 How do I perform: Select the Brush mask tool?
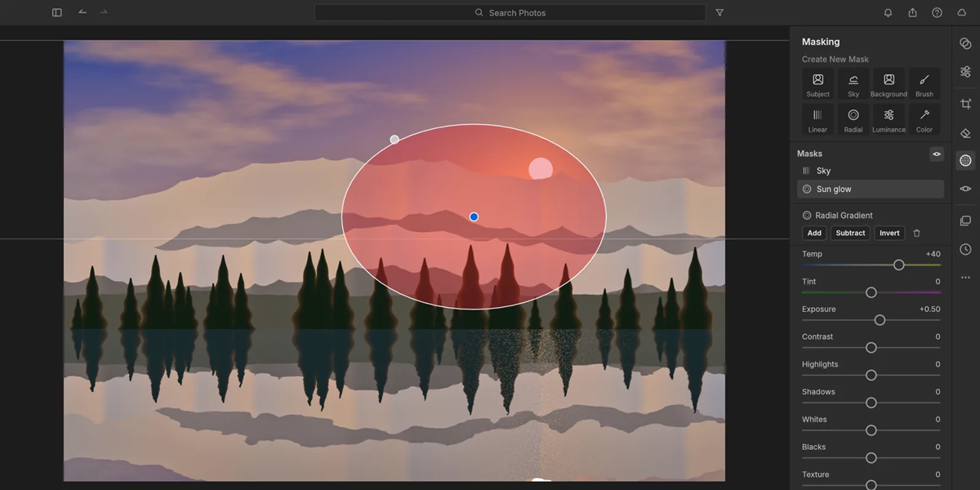point(924,84)
